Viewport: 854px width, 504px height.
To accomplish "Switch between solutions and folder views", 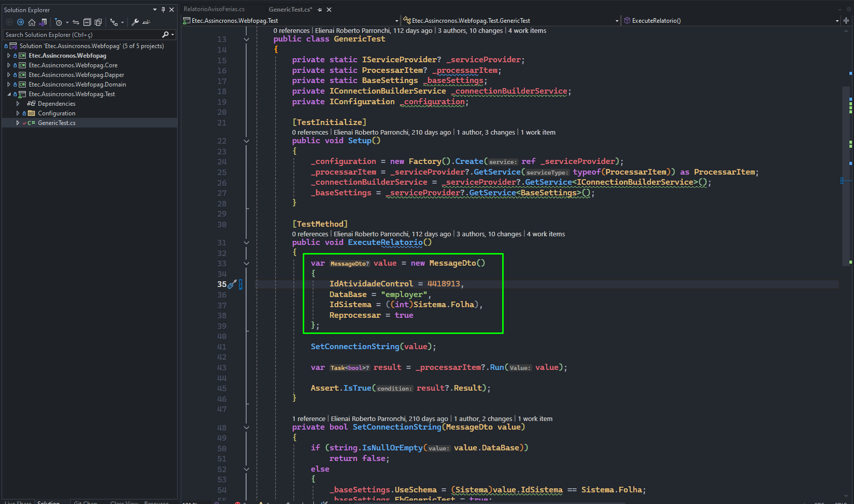I will coord(43,22).
